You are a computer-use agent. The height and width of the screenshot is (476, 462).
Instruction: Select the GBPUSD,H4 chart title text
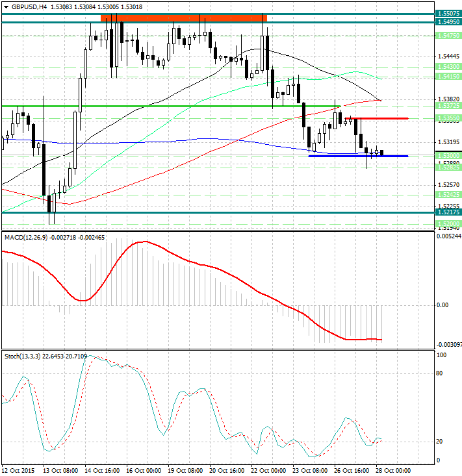[29, 6]
